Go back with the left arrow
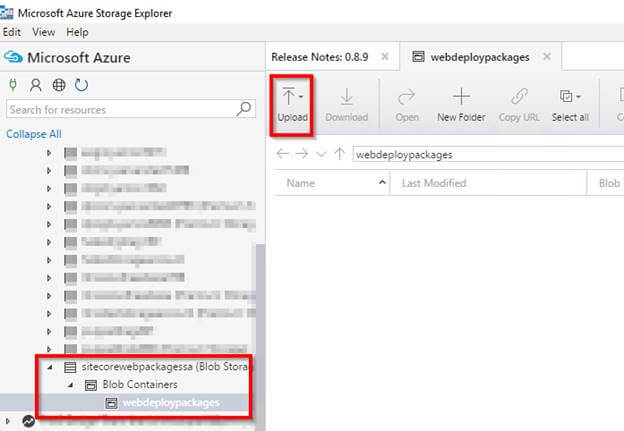The height and width of the screenshot is (431, 624). tap(283, 154)
